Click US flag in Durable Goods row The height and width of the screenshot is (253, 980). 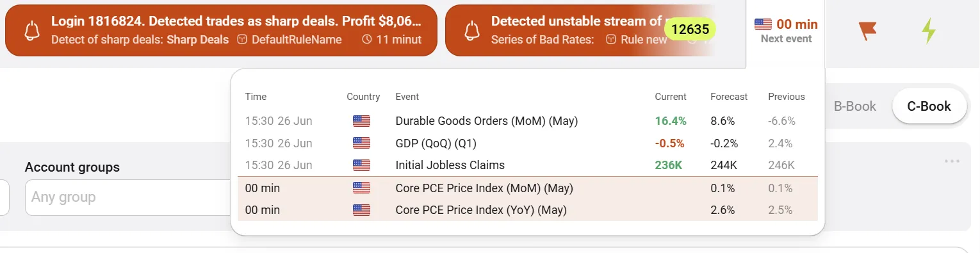coord(361,121)
